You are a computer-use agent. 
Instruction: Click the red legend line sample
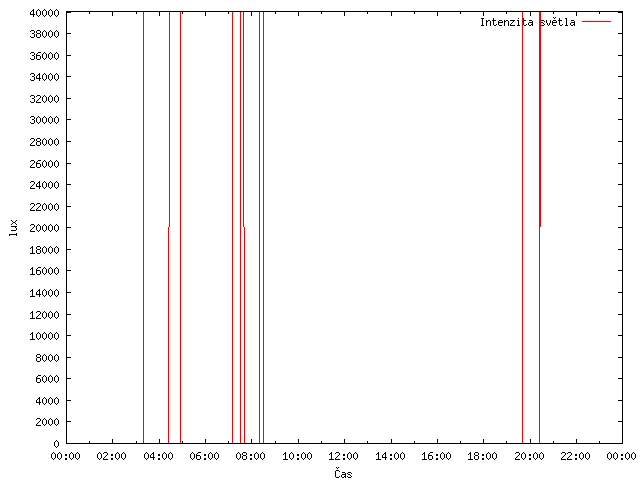coord(596,22)
